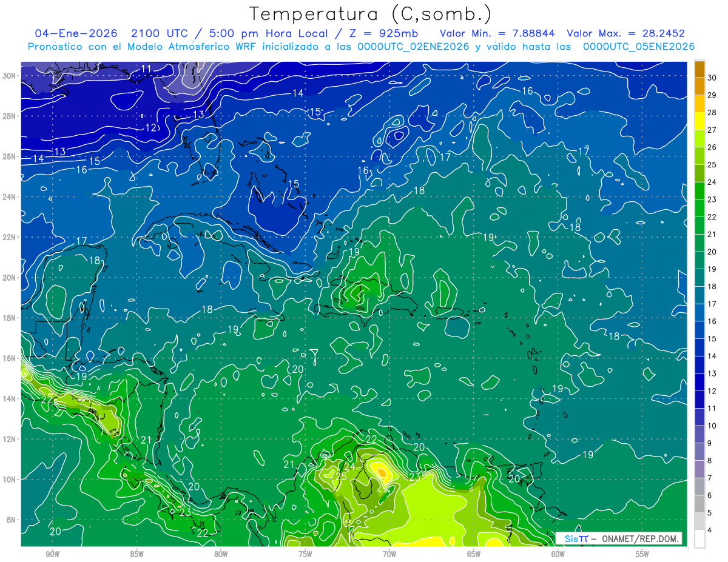Click the "12" contour label on the map

click(151, 127)
